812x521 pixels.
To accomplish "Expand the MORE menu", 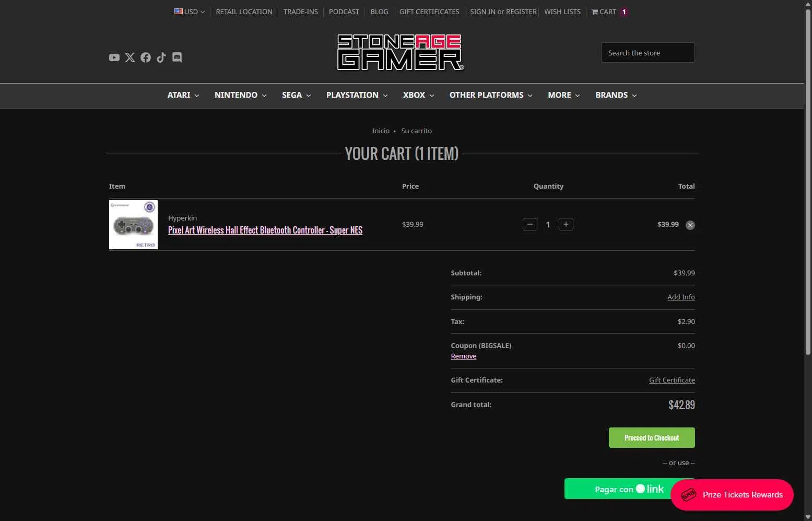I will (564, 95).
